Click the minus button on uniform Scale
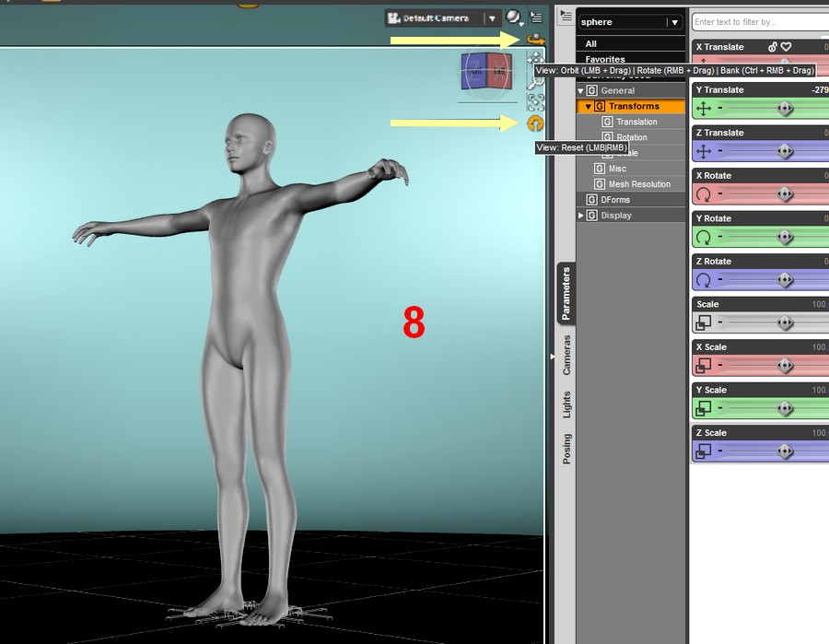 [720, 322]
